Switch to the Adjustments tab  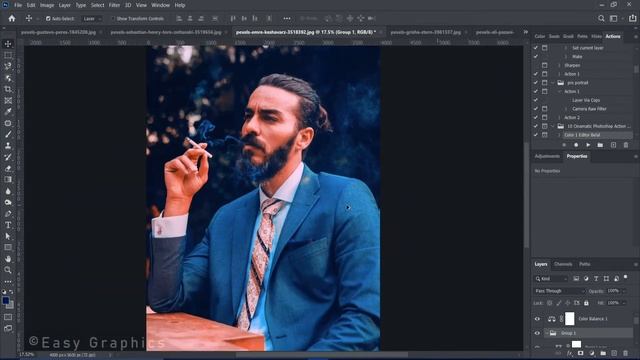(x=547, y=156)
